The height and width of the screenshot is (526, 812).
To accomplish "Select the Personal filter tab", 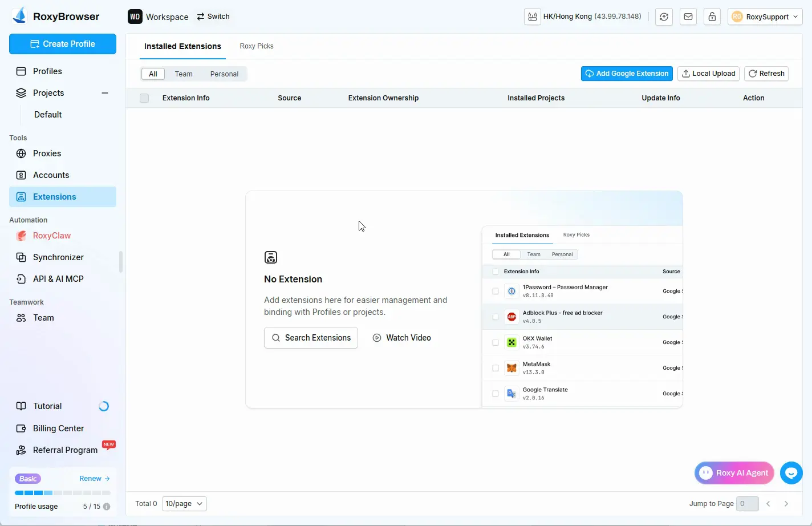I will 224,74.
